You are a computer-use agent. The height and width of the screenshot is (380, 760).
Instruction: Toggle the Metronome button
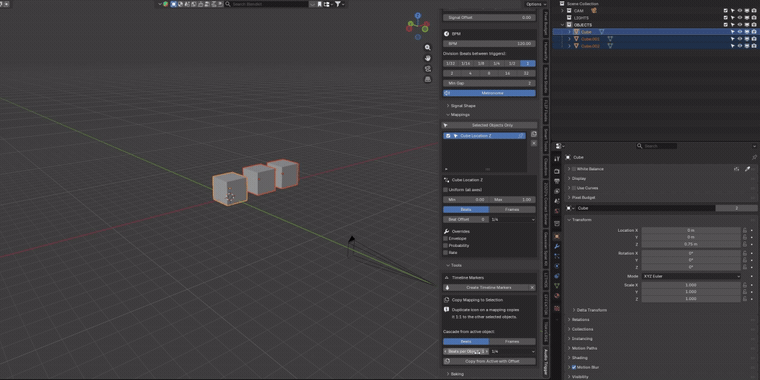point(490,93)
